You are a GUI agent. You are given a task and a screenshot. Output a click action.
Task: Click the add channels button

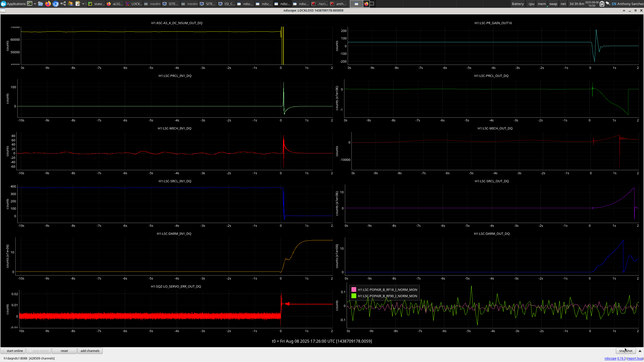pos(90,351)
